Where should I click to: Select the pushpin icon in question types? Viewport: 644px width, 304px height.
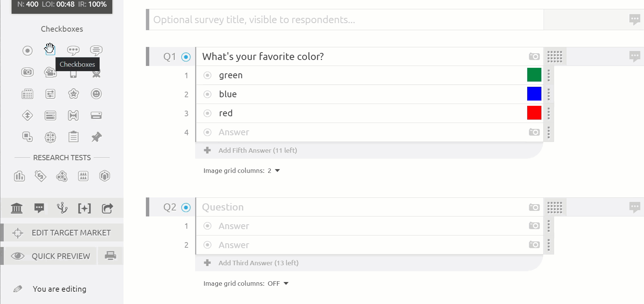[x=96, y=137]
